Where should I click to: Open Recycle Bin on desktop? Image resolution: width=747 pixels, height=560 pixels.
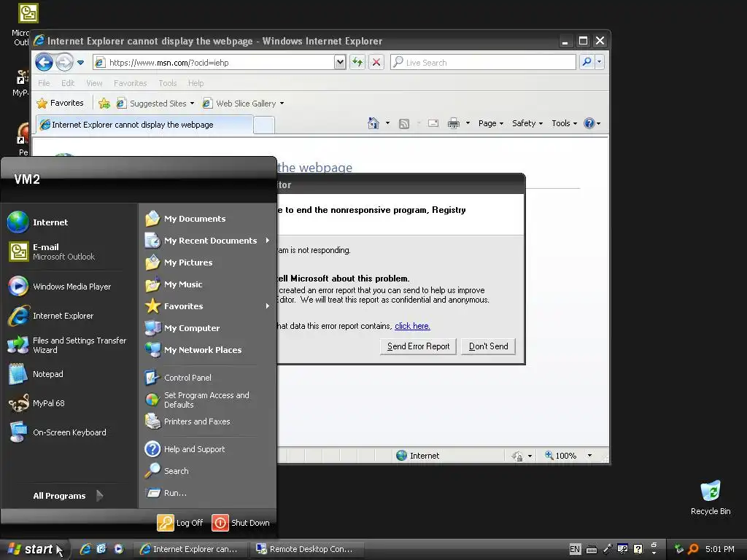point(711,497)
